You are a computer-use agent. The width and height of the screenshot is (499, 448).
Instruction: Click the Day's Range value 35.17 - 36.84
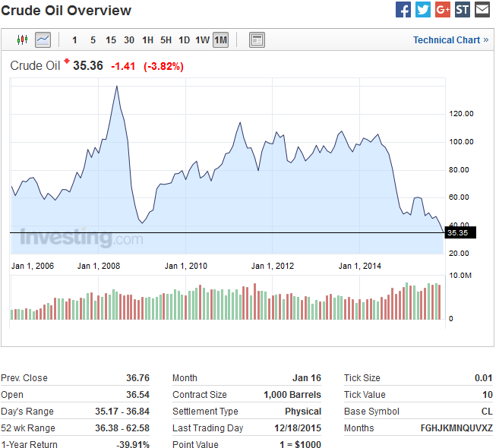coord(122,412)
